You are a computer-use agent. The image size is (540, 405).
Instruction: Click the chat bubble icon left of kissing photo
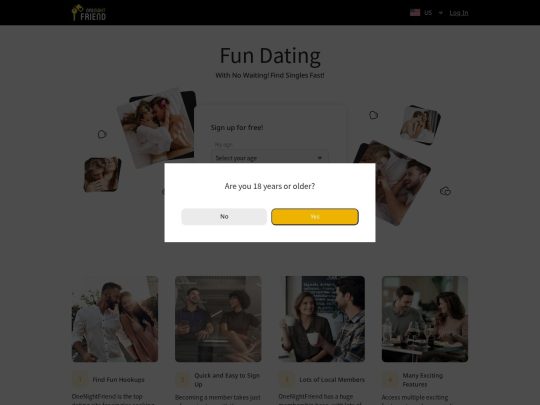(102, 134)
